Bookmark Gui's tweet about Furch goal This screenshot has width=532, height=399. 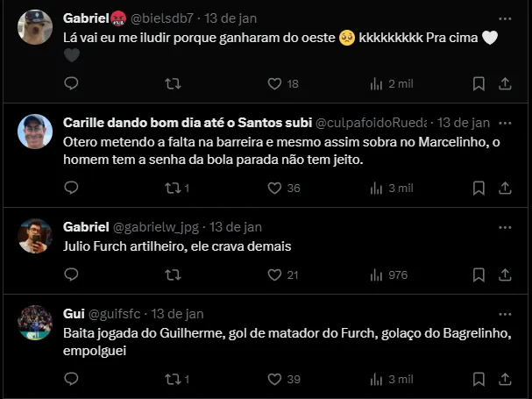(x=479, y=379)
